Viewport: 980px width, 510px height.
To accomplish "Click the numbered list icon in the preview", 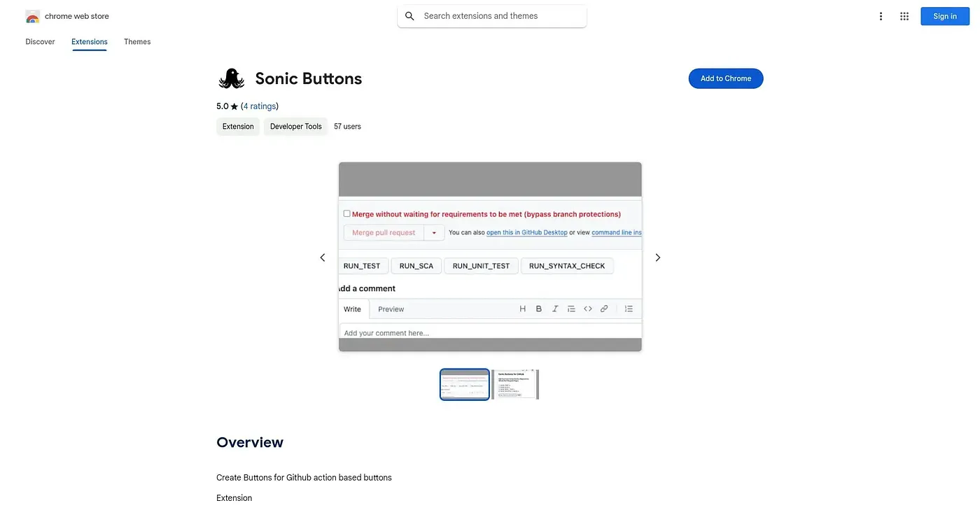I will point(629,309).
